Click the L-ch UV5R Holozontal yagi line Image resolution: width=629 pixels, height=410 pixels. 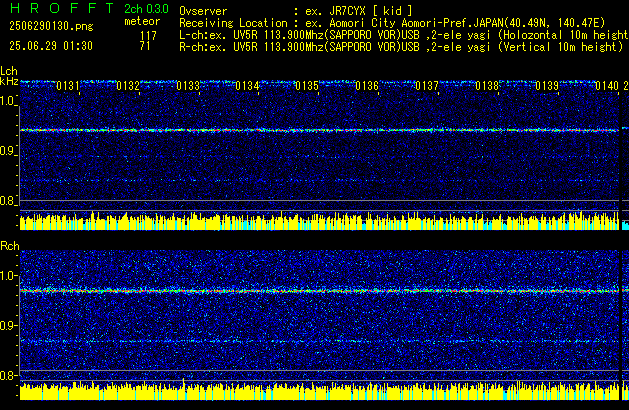click(404, 35)
